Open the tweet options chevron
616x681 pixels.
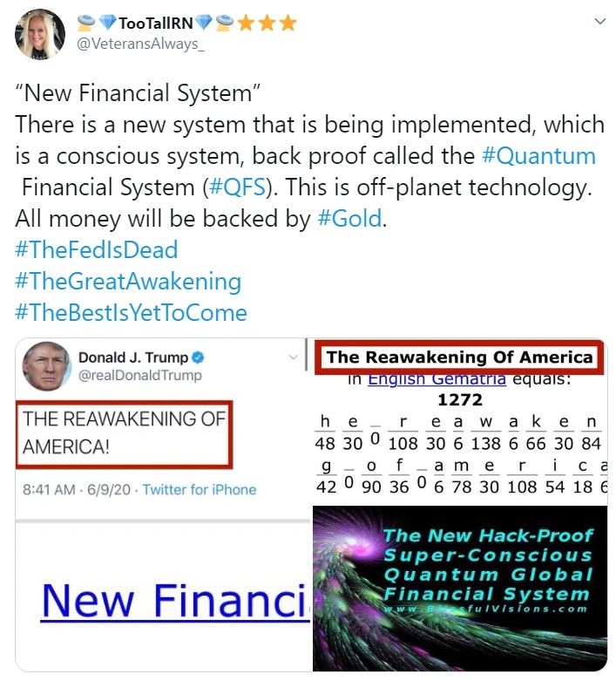tap(600, 21)
